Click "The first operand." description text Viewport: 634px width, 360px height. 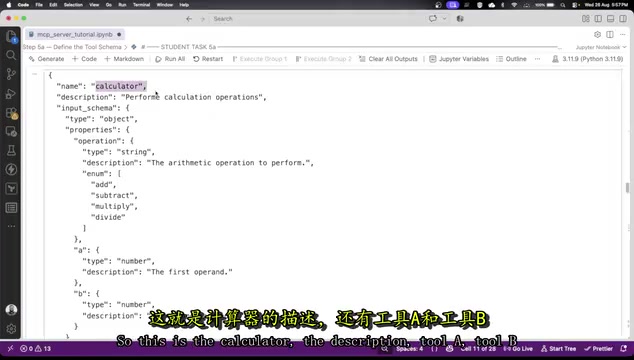click(x=190, y=272)
